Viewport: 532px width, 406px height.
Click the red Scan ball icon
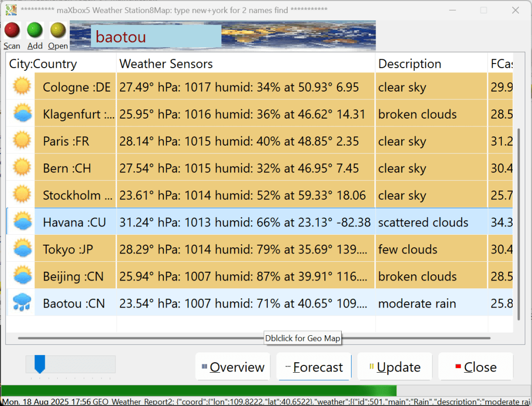click(12, 31)
